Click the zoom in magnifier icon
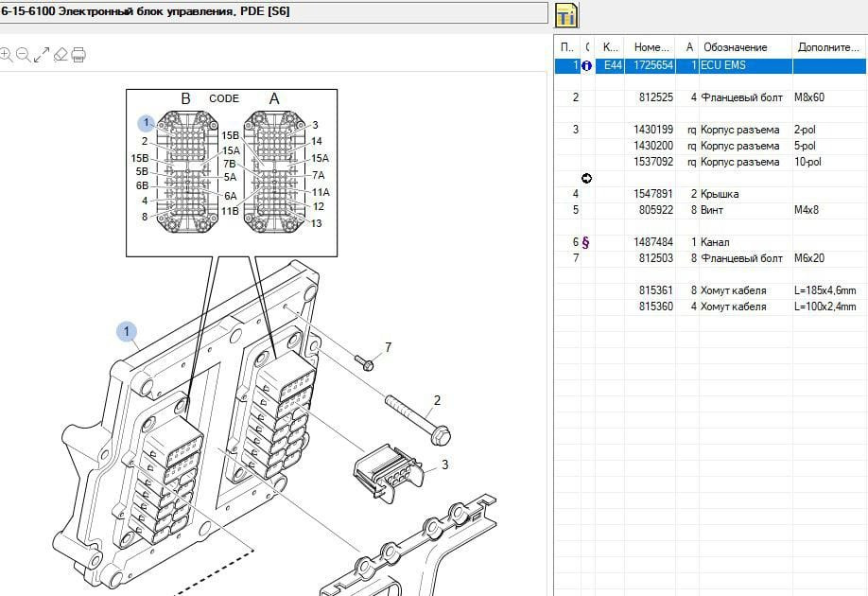 (6, 55)
